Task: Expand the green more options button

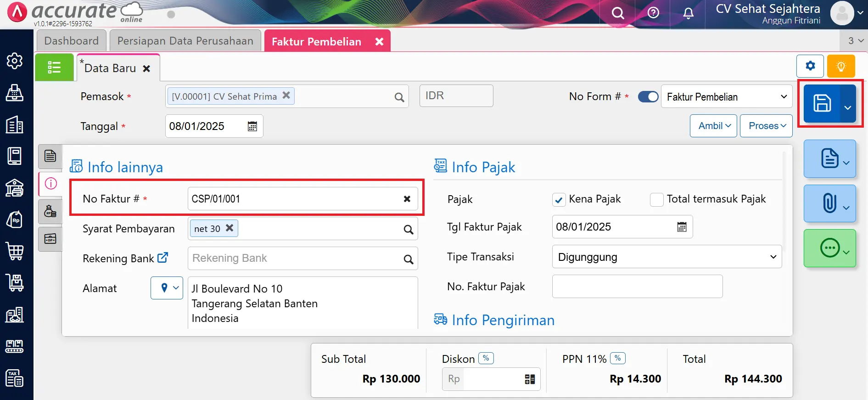Action: [x=830, y=248]
